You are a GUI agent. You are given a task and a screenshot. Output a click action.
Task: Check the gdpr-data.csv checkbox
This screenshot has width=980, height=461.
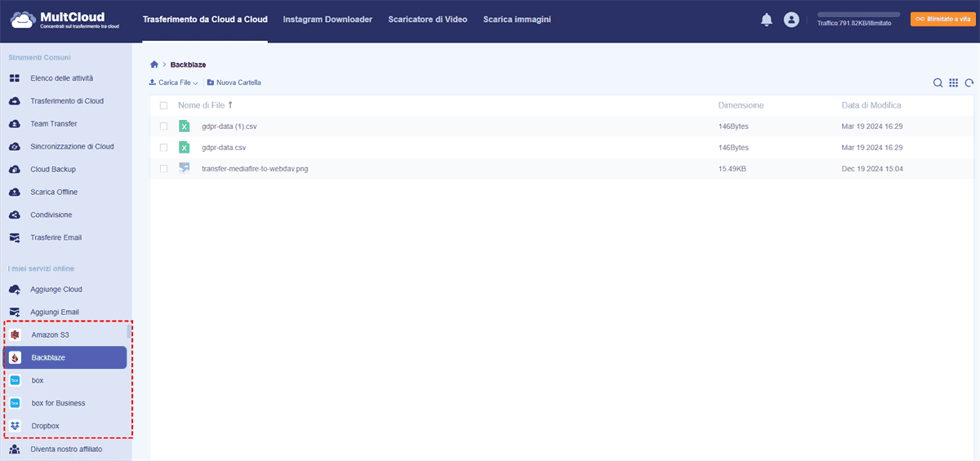[x=163, y=148]
